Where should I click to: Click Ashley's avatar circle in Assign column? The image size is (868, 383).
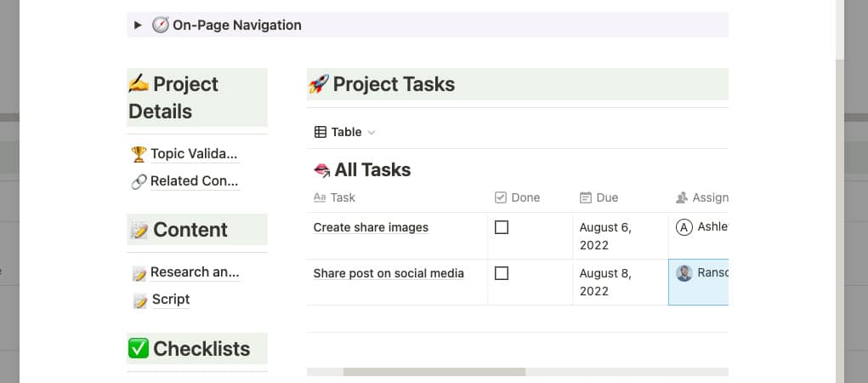(684, 227)
